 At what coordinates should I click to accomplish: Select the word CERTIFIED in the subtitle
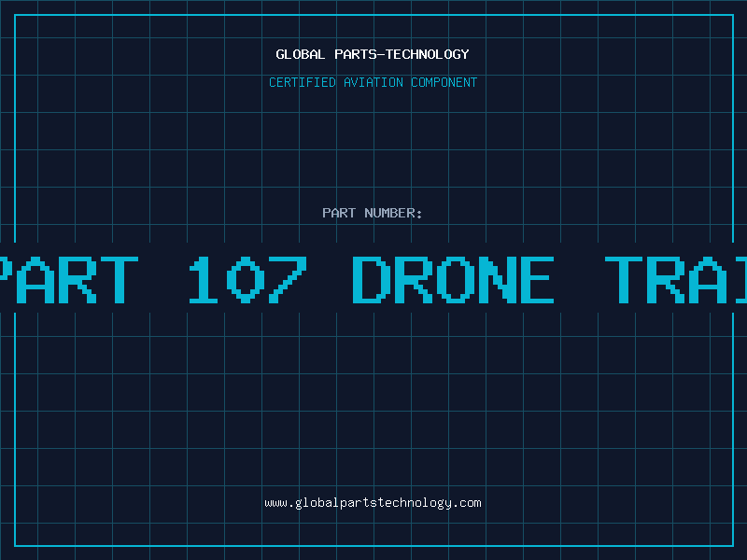303,82
